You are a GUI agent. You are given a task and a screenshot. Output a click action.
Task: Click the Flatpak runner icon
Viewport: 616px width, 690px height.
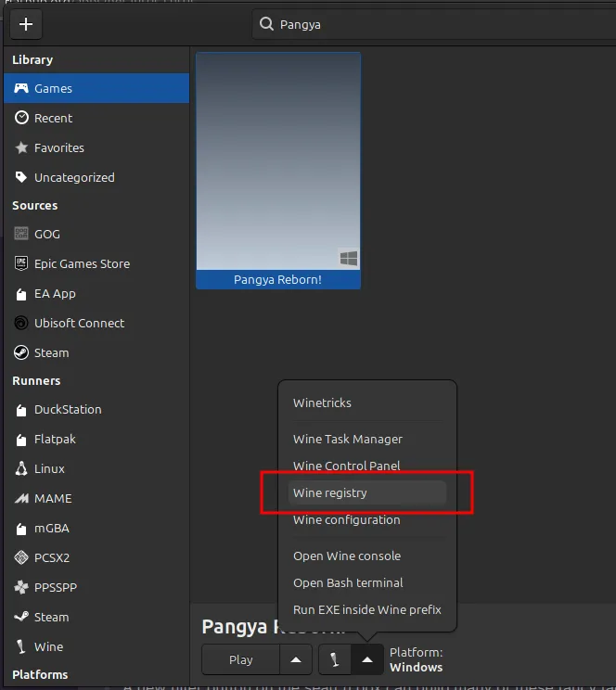[21, 440]
